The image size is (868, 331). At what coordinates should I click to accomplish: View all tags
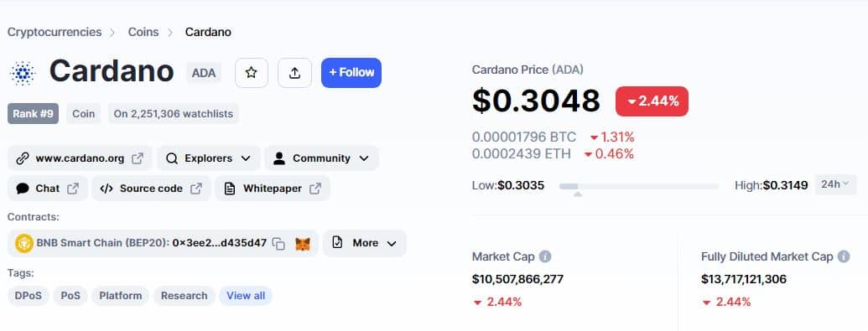[x=246, y=296]
